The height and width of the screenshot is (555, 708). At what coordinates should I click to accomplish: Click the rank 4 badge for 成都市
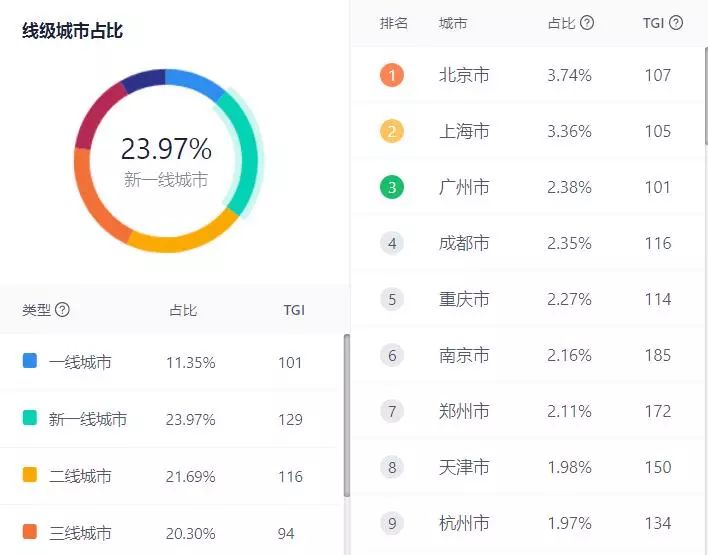(x=392, y=243)
